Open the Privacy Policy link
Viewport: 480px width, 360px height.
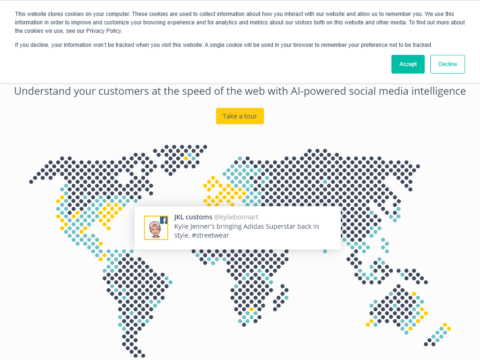(x=104, y=31)
